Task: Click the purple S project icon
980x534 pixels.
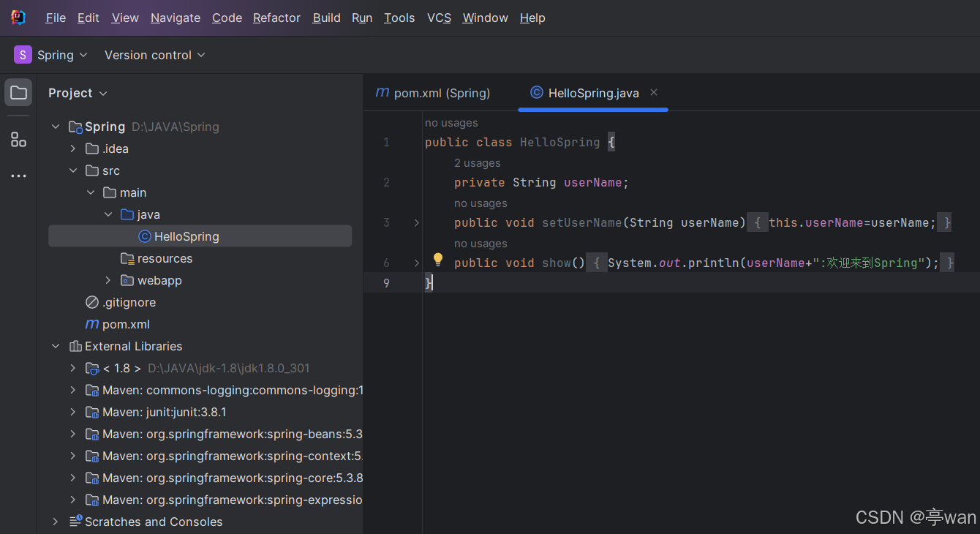Action: (x=23, y=55)
